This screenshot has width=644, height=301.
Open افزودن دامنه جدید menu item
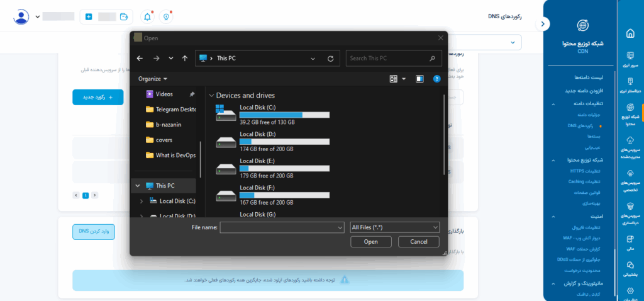tap(583, 91)
